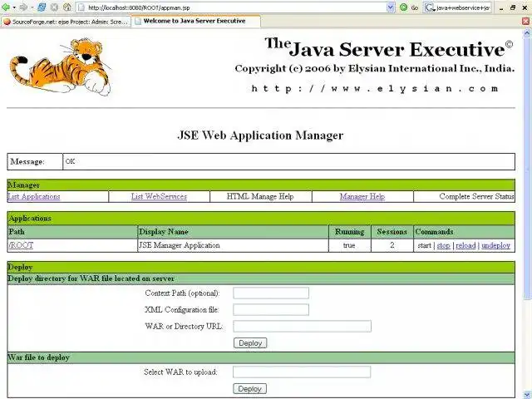Image resolution: width=532 pixels, height=399 pixels.
Task: Click the http://www.elysian.com text
Action: [x=375, y=89]
